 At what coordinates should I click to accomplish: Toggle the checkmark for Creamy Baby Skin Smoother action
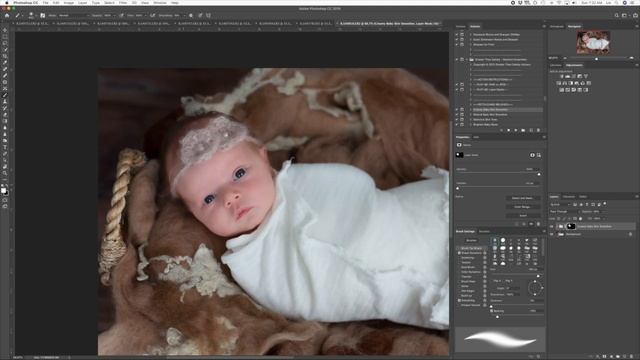[x=457, y=109]
